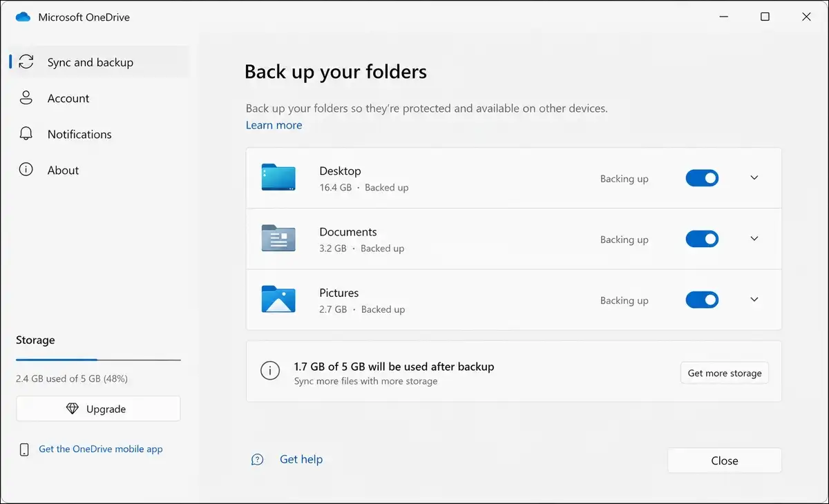
Task: Click the mobile phone icon in sidebar
Action: coord(24,449)
